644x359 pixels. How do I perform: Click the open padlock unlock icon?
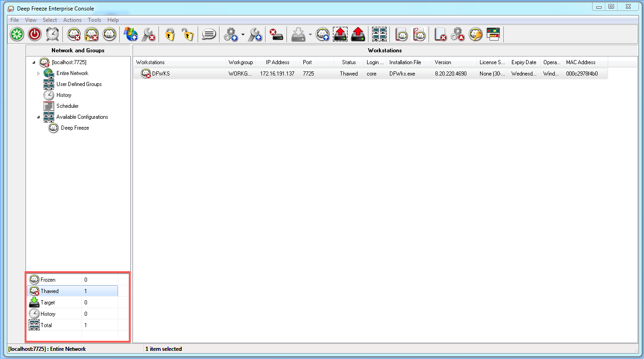(x=187, y=34)
